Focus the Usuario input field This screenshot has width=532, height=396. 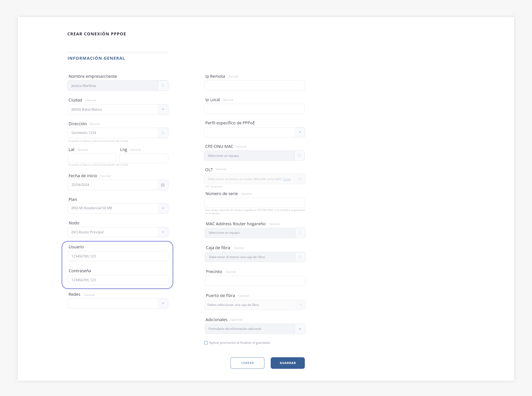tap(118, 256)
